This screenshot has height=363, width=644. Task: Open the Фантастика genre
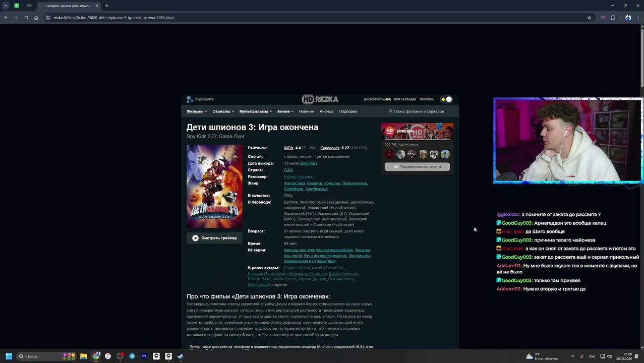coord(295,184)
